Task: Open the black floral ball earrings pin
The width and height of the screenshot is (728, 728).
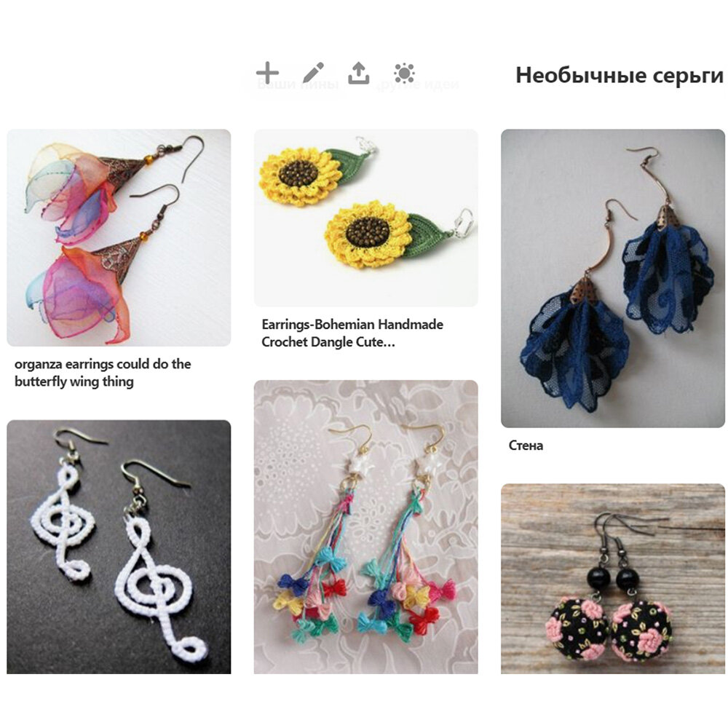Action: tap(613, 579)
